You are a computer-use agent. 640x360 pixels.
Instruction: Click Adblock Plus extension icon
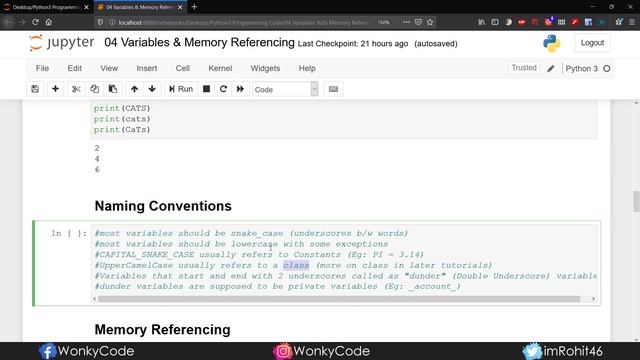[522, 22]
